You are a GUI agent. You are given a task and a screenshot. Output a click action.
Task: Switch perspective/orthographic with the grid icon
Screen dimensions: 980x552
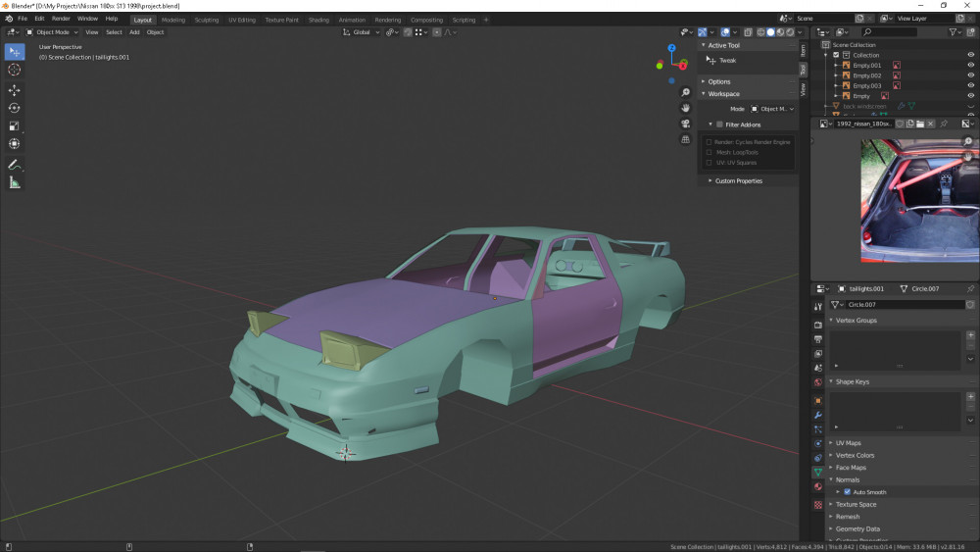[x=686, y=139]
